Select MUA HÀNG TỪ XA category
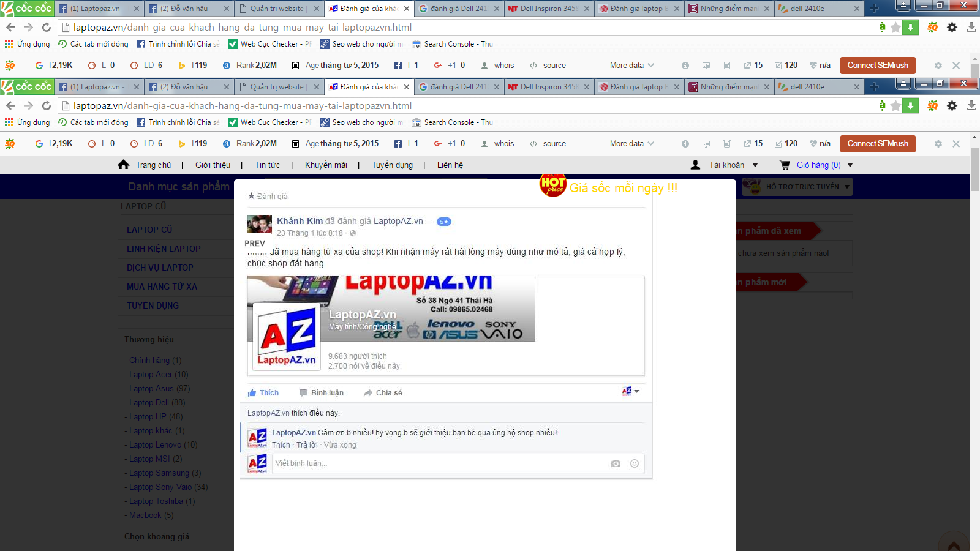980x551 pixels. click(162, 287)
